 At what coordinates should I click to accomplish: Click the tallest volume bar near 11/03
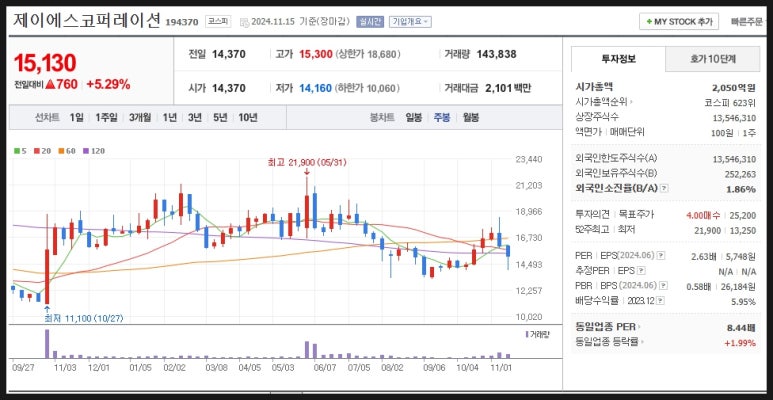47,344
